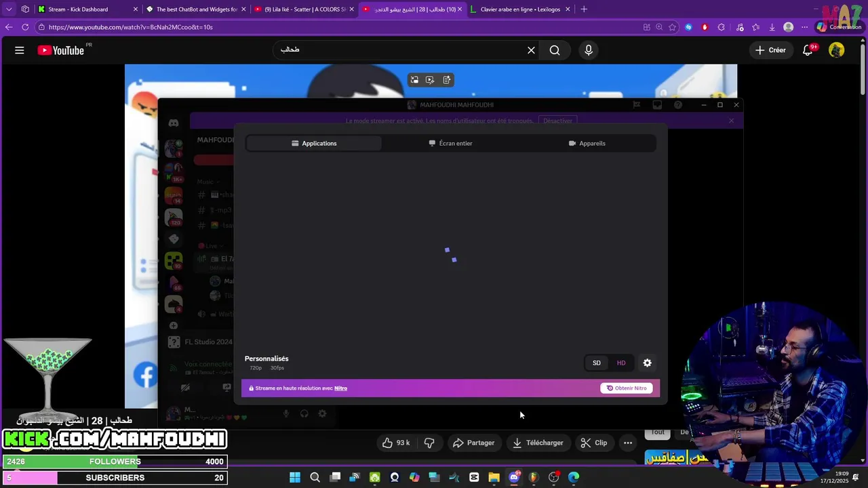The height and width of the screenshot is (488, 868).
Task: Click the Désactiver streamer mode button
Action: [x=557, y=121]
